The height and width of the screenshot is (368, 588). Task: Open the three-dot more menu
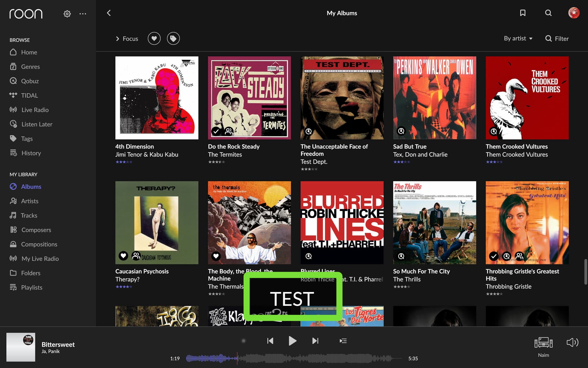click(83, 14)
